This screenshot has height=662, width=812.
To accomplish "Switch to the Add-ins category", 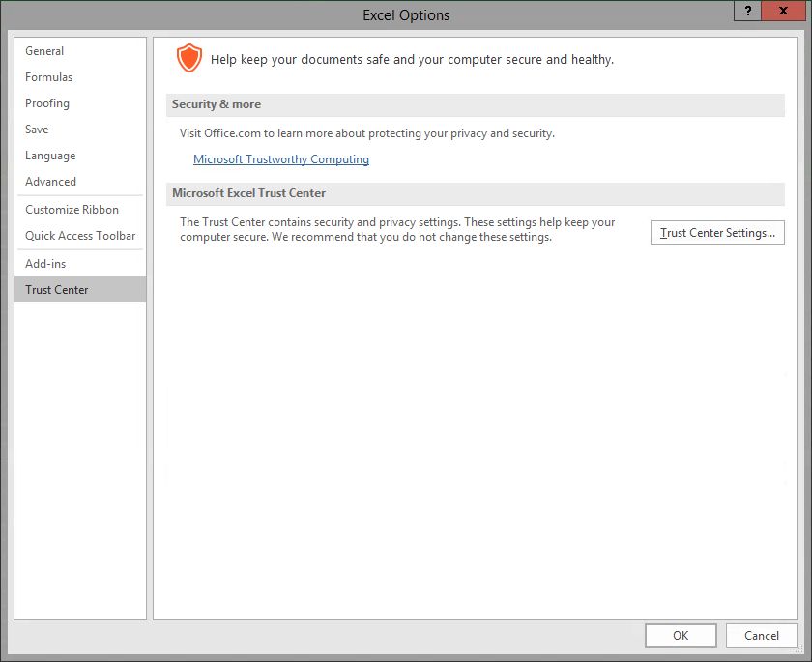I will pos(80,264).
